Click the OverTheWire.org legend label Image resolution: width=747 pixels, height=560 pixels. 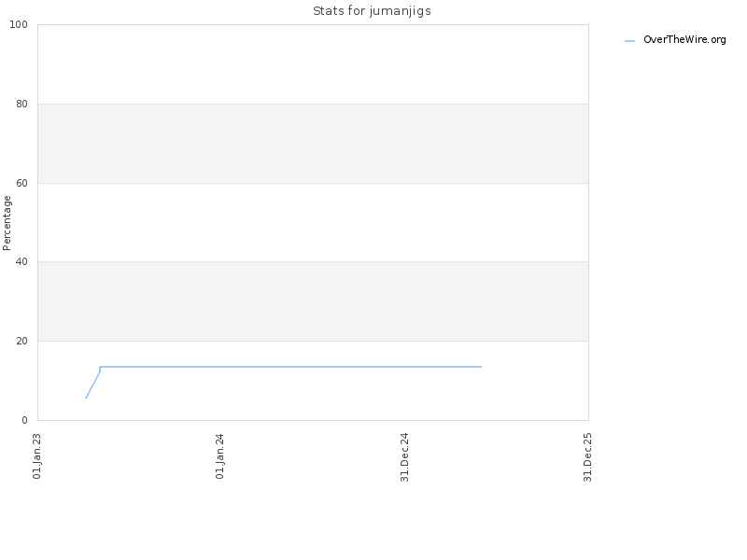[684, 39]
